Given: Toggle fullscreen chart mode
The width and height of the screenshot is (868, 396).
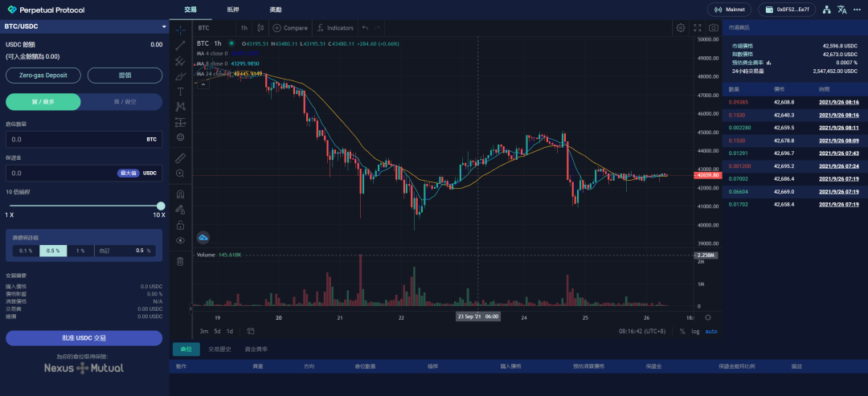Looking at the screenshot, I should tap(698, 27).
